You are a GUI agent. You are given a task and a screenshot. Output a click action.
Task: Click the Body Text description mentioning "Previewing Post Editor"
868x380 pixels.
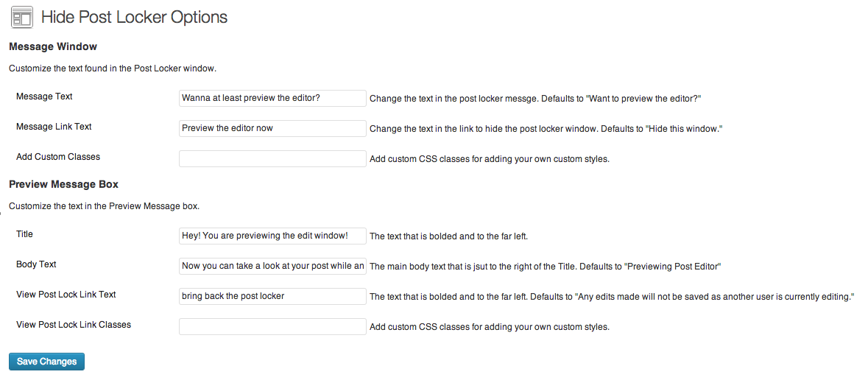click(546, 267)
